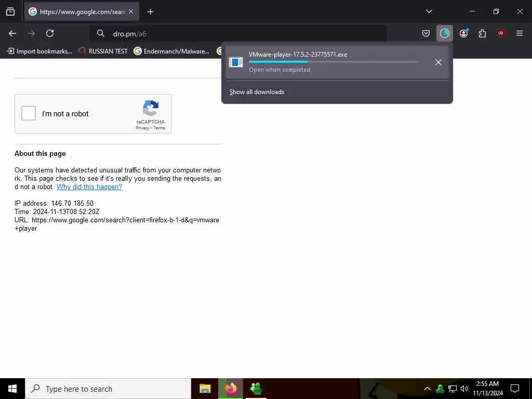This screenshot has height=399, width=532.
Task: Open the network status tray icon
Action: click(453, 389)
